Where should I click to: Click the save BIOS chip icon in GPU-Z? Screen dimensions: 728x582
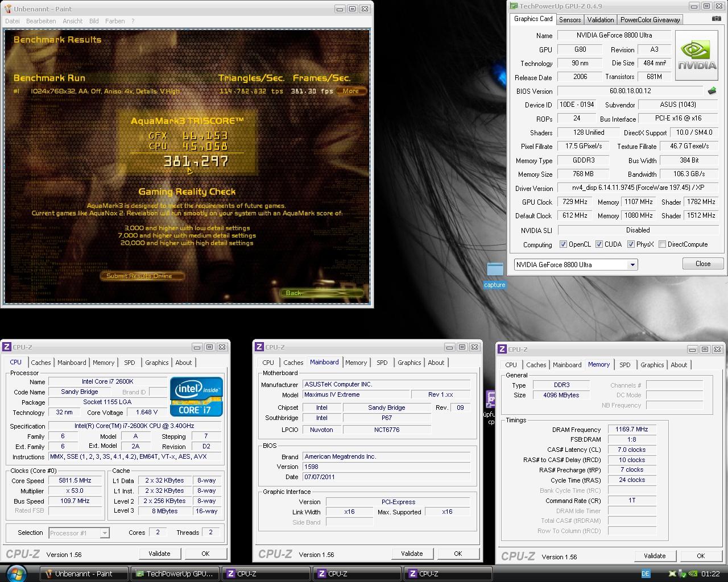(x=712, y=91)
